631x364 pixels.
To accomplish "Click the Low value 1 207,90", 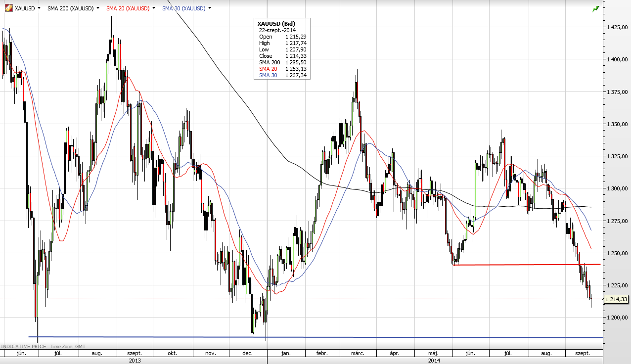I will point(296,49).
